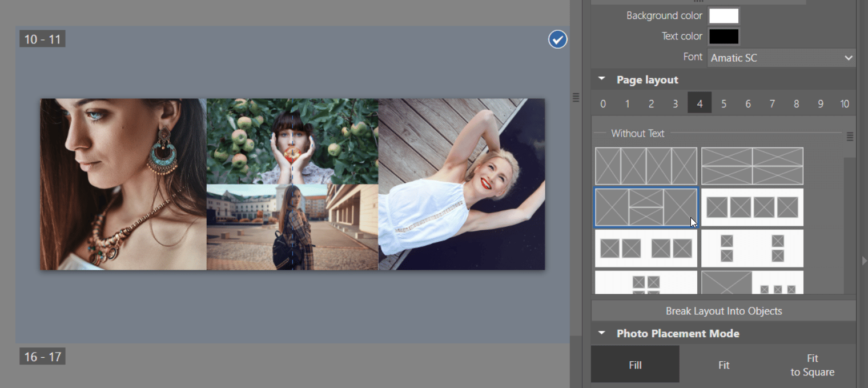Open the Text color black swatch
The width and height of the screenshot is (868, 388).
tap(724, 37)
